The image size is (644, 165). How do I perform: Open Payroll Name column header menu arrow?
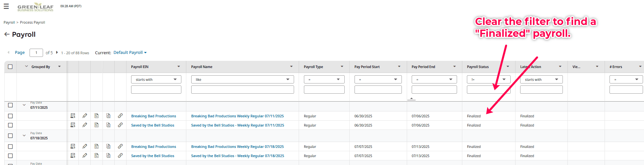(x=291, y=67)
